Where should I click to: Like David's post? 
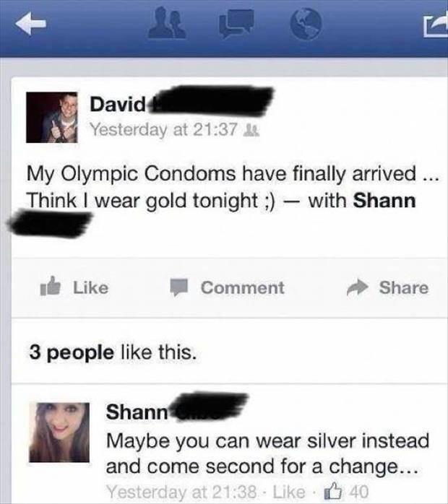point(74,287)
